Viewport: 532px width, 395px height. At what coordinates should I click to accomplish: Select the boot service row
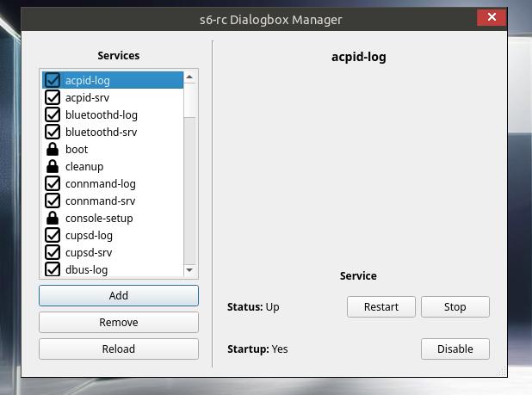click(113, 149)
